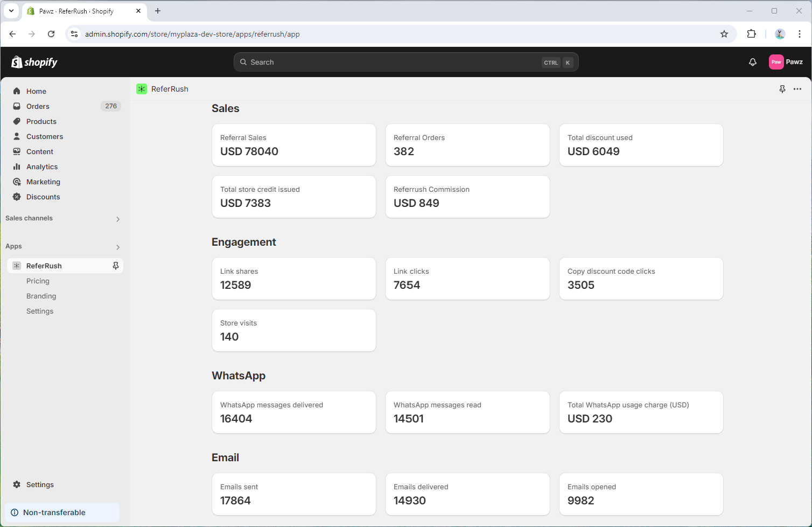Click the Pawz profile avatar
This screenshot has width=812, height=527.
coord(776,62)
